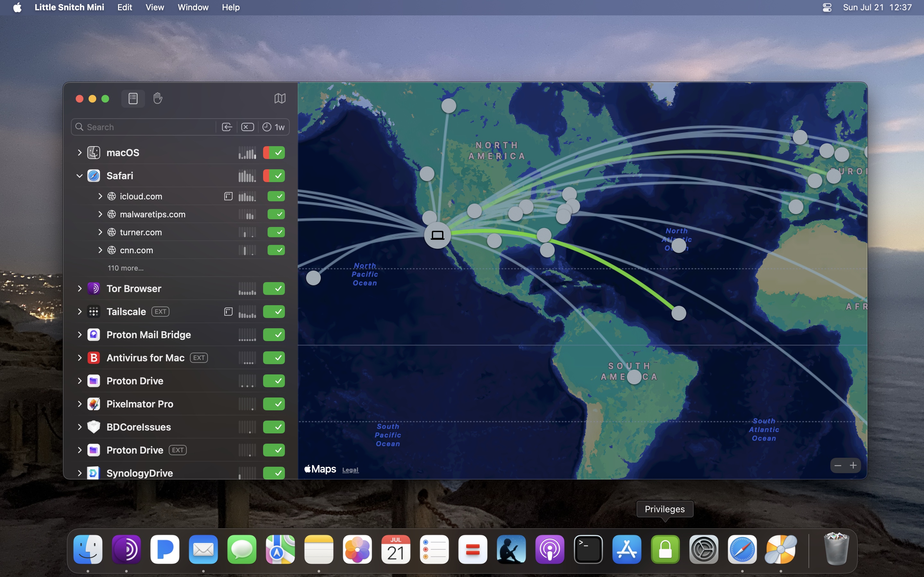
Task: Click the incoming connections filter arrow icon
Action: pos(227,127)
